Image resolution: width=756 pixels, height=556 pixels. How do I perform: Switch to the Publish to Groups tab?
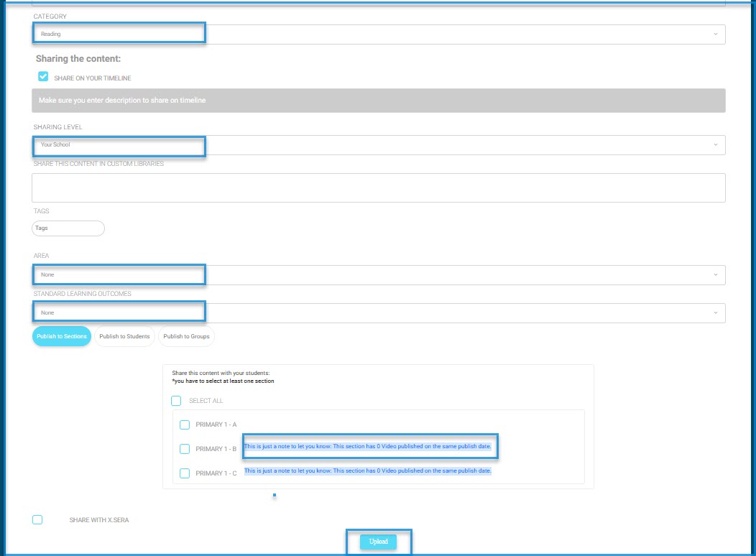tap(186, 337)
